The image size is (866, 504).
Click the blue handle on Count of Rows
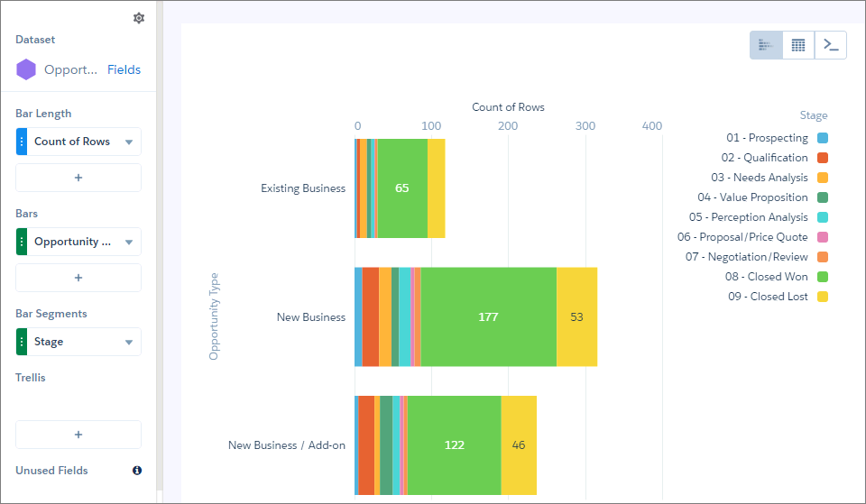coord(22,142)
